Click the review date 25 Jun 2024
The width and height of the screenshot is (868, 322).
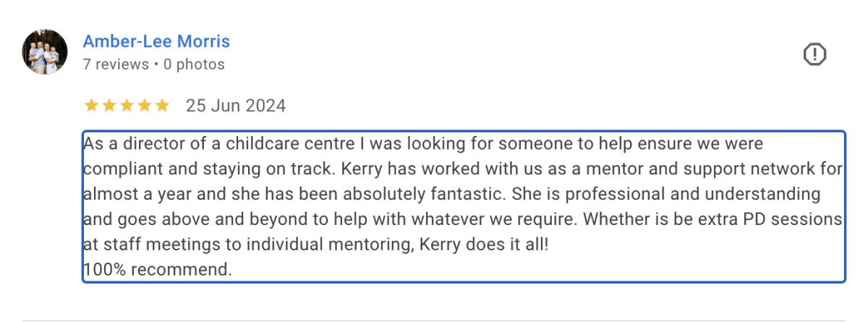(x=236, y=106)
